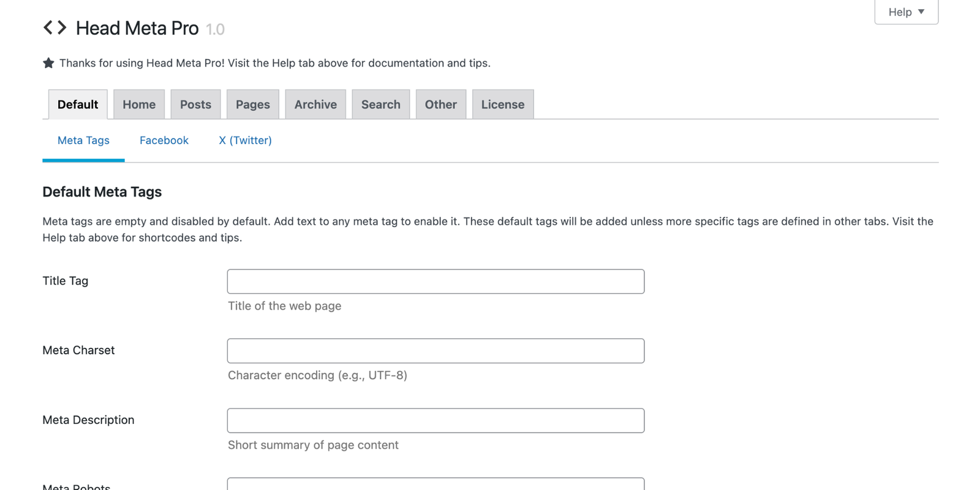Focus the Title Tag input field
The image size is (980, 490).
(x=435, y=281)
